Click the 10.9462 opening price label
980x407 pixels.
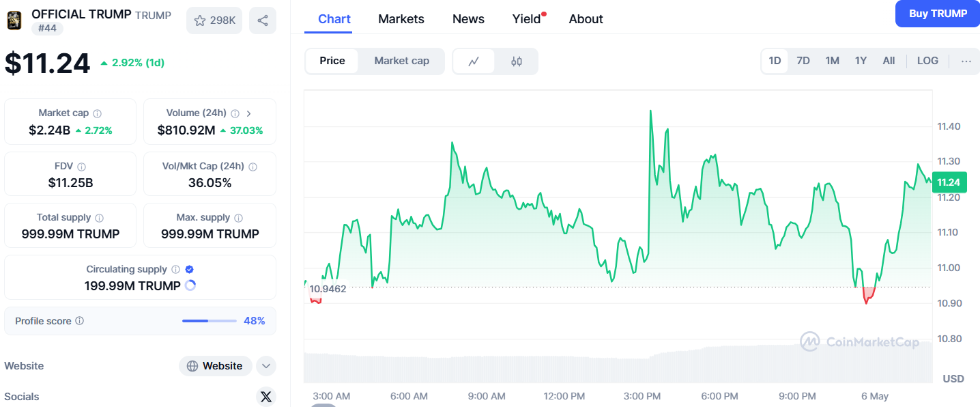click(x=328, y=289)
